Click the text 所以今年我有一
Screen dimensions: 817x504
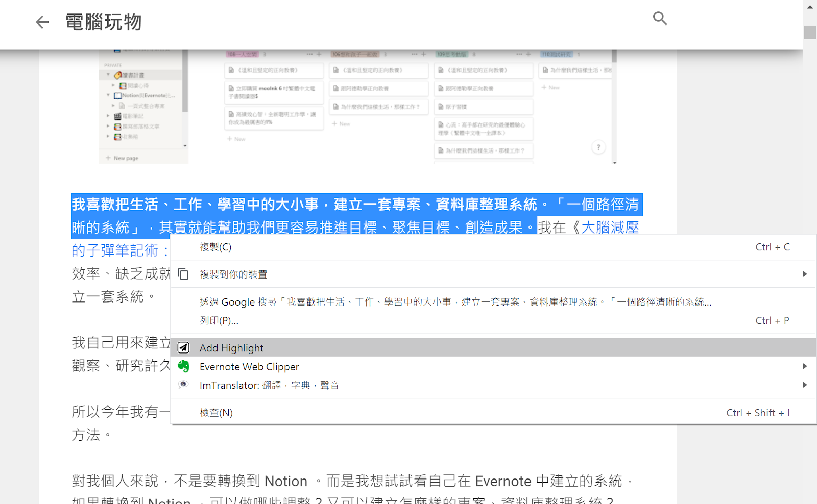[x=121, y=412]
